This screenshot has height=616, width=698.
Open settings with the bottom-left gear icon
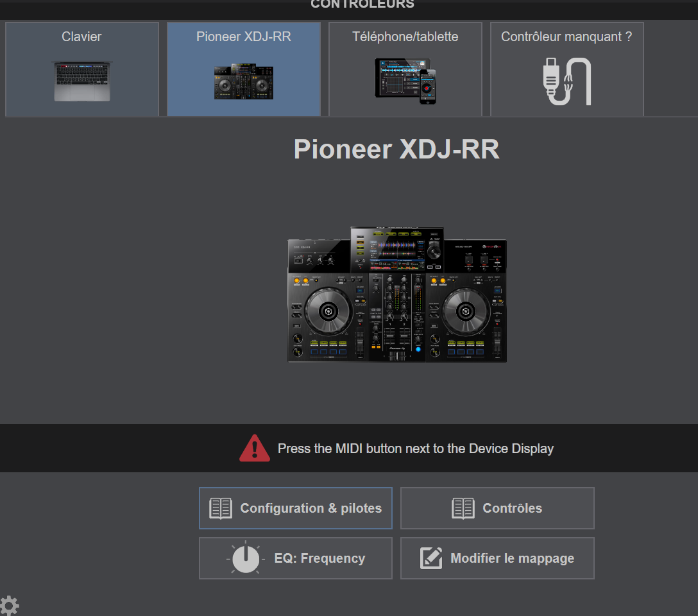[x=9, y=605]
